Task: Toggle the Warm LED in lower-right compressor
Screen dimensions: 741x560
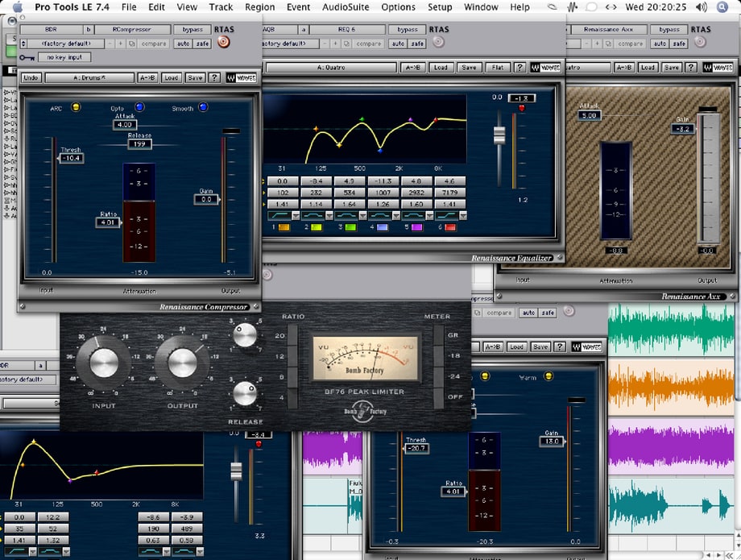Action: pos(549,376)
